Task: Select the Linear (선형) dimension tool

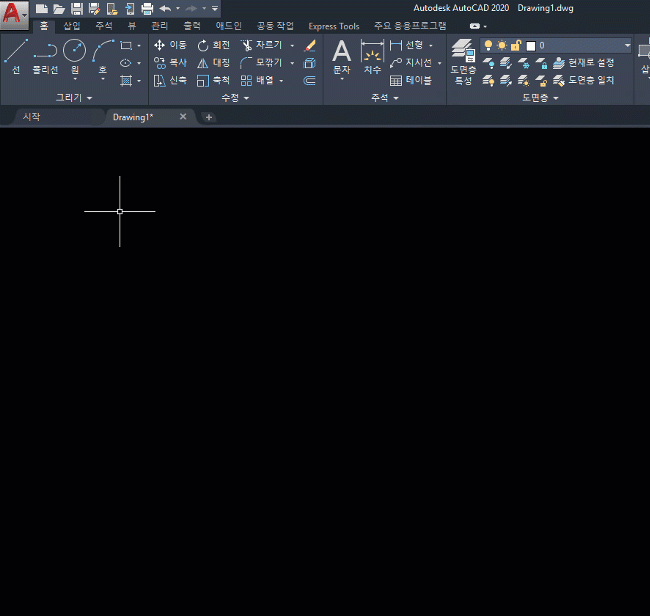Action: point(406,45)
